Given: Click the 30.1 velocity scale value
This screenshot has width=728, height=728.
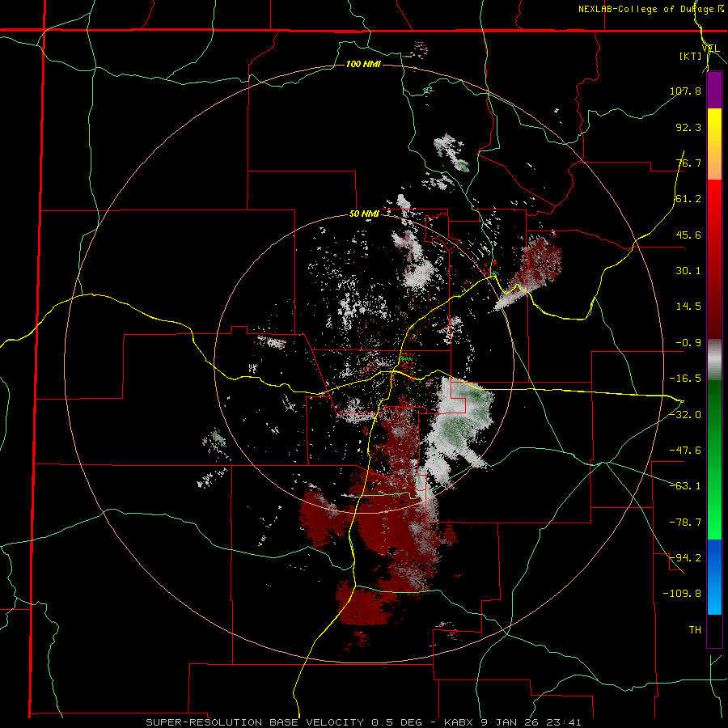Looking at the screenshot, I should (688, 271).
